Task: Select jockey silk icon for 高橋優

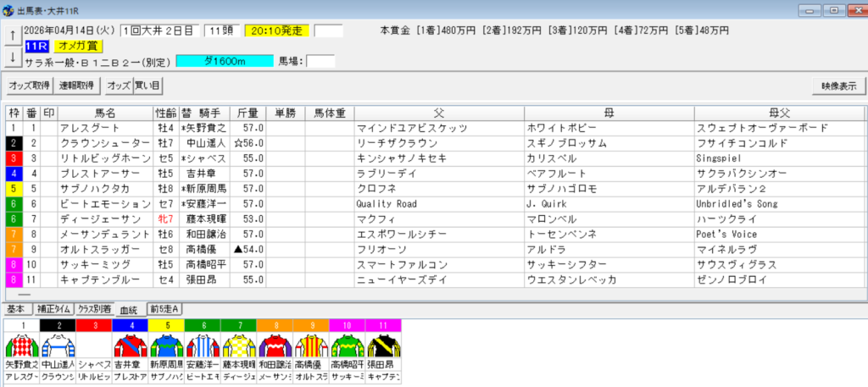Action: point(310,346)
